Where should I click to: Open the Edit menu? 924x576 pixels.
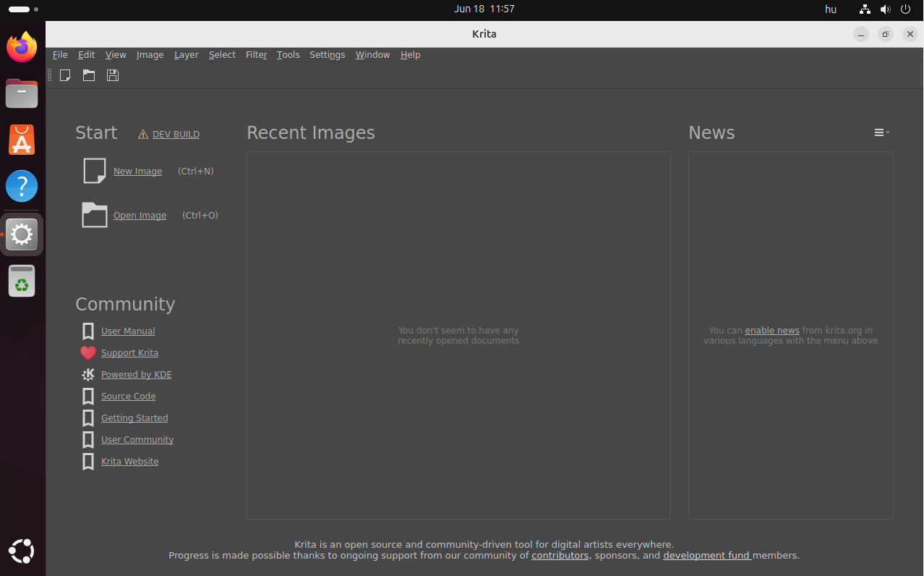coord(87,55)
